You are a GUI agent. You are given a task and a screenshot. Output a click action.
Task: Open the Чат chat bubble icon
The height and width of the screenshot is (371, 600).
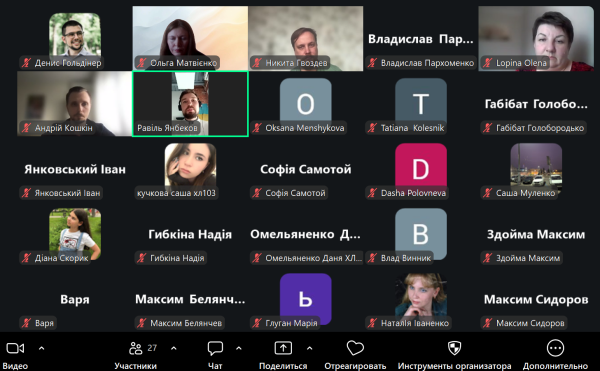click(x=215, y=348)
